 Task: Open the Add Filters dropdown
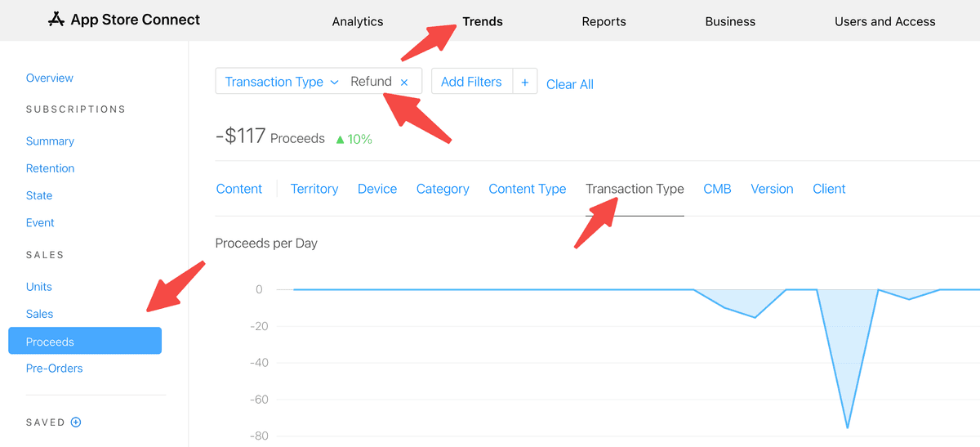(x=471, y=82)
